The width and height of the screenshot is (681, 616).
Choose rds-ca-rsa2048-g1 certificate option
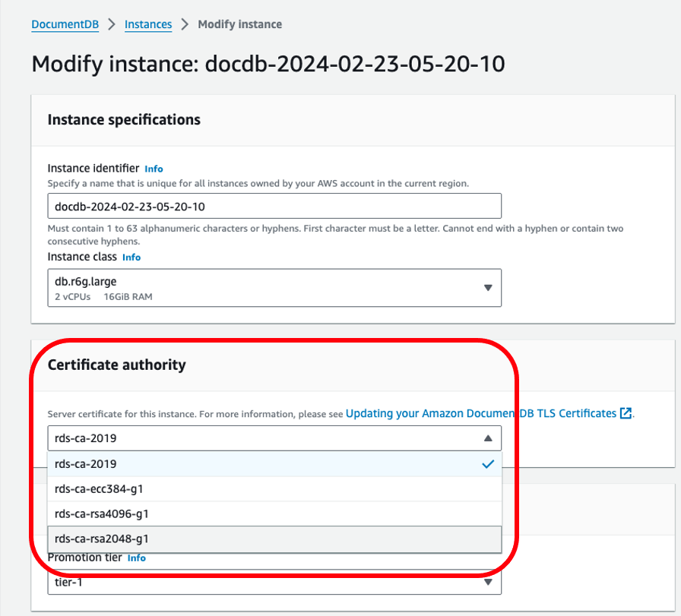click(x=274, y=539)
